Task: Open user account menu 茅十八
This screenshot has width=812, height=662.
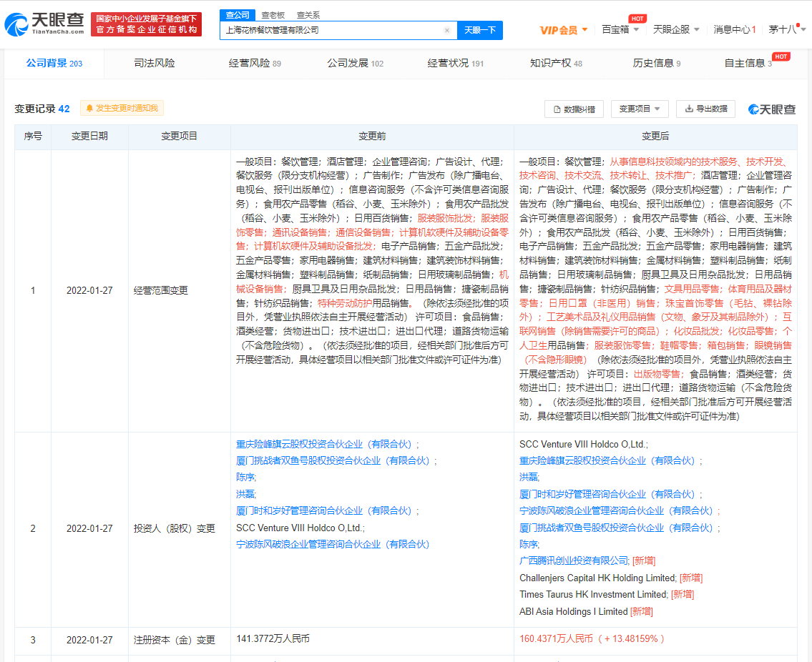Action: point(787,30)
